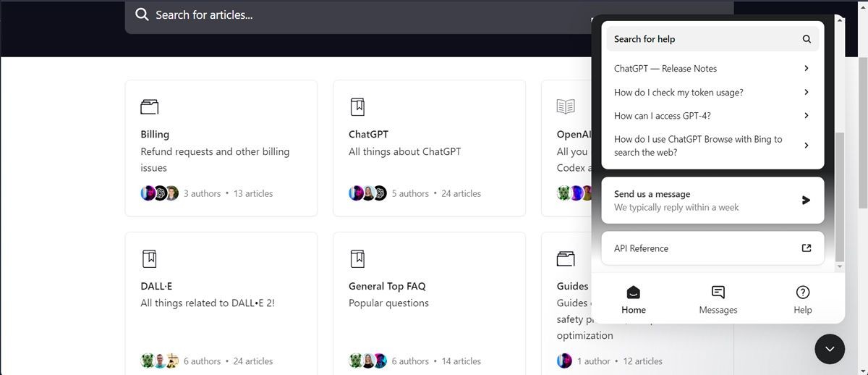Click "3 authors • 13 articles" text
The height and width of the screenshot is (375, 868).
228,193
